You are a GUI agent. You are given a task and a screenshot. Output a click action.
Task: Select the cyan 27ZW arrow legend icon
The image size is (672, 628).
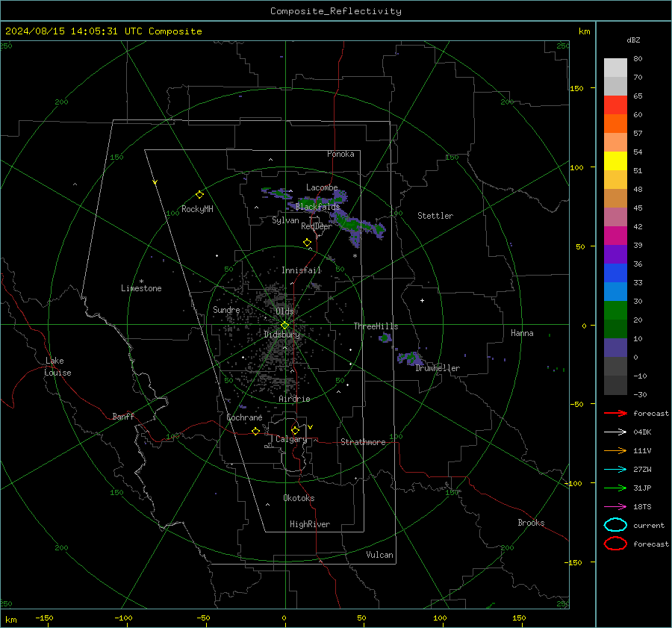pos(615,470)
